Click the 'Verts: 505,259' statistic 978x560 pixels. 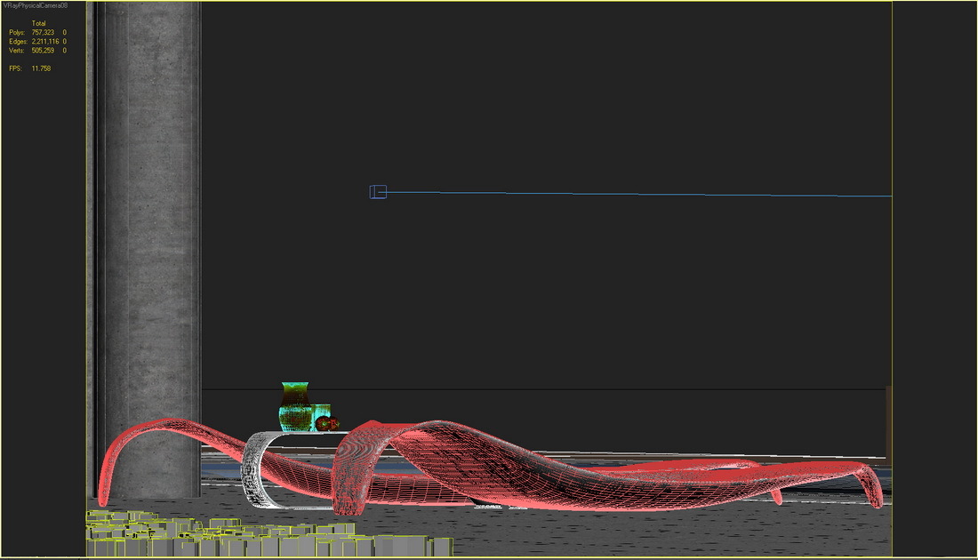(x=32, y=51)
